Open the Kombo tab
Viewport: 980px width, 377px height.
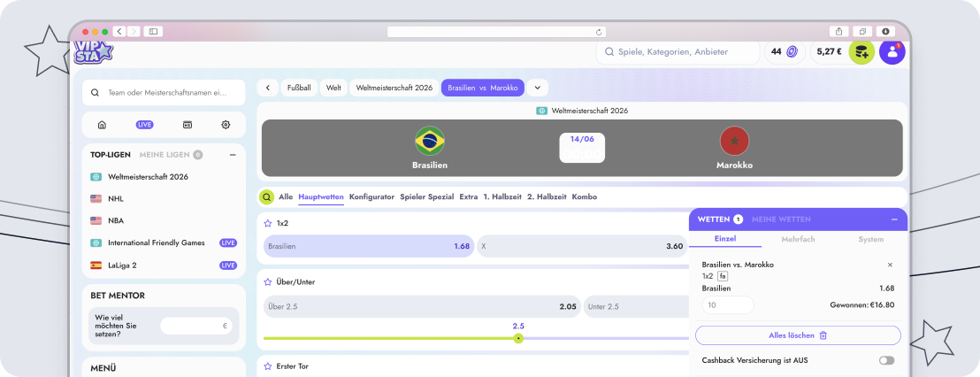point(585,197)
